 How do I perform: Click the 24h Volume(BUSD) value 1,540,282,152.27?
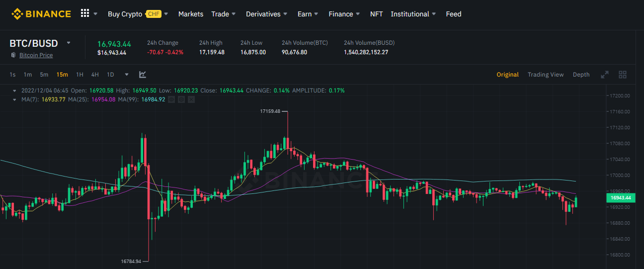366,52
